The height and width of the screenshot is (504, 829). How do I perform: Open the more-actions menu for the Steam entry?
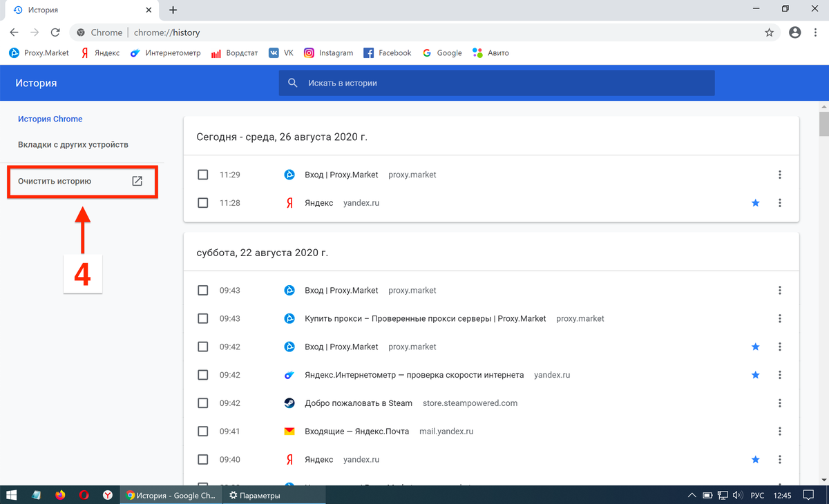click(779, 403)
